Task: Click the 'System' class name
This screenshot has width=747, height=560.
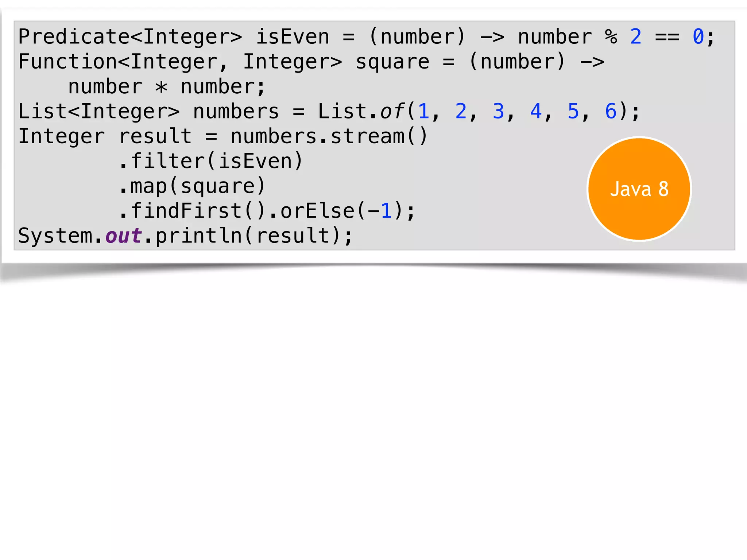Action: pyautogui.click(x=55, y=236)
